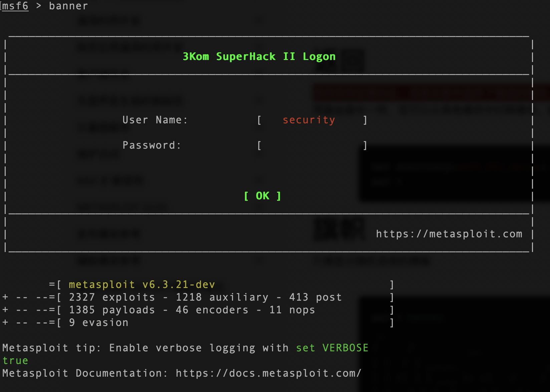This screenshot has width=550, height=392.
Task: Click the '413 post' count
Action: 315,297
